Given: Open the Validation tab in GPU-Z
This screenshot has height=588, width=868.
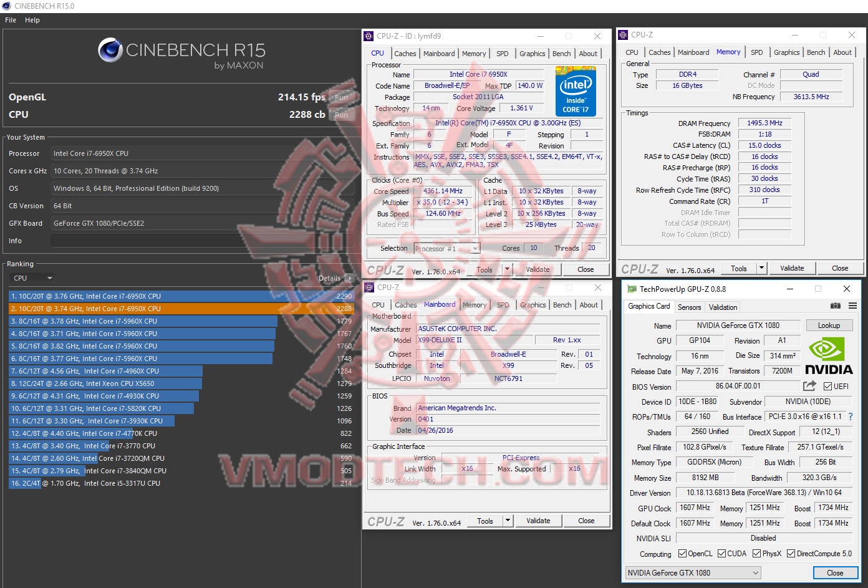Looking at the screenshot, I should click(x=723, y=307).
